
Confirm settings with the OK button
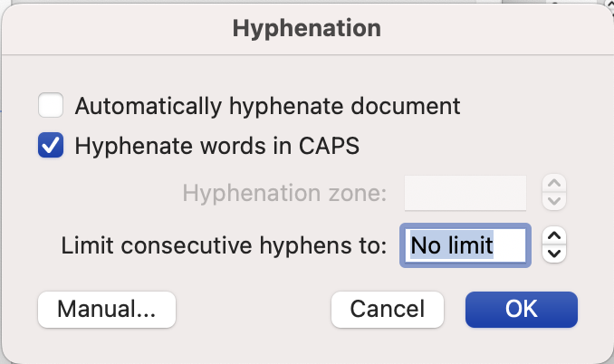pos(522,309)
